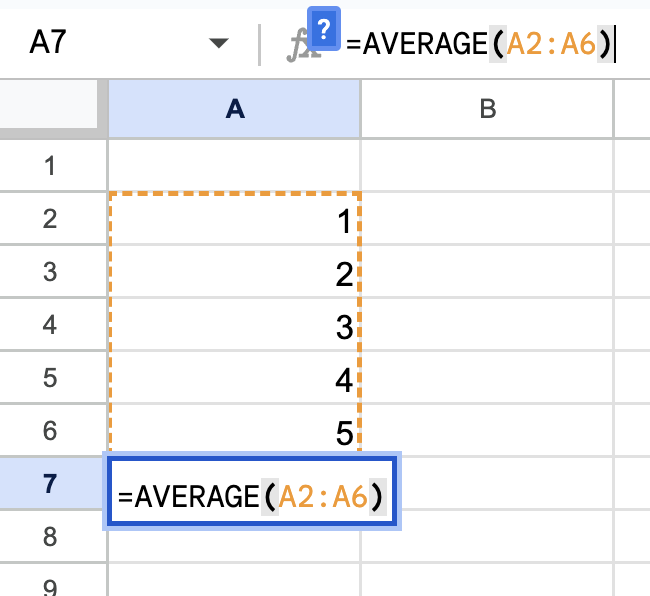Select the row 3 header
The height and width of the screenshot is (596, 650).
click(53, 272)
